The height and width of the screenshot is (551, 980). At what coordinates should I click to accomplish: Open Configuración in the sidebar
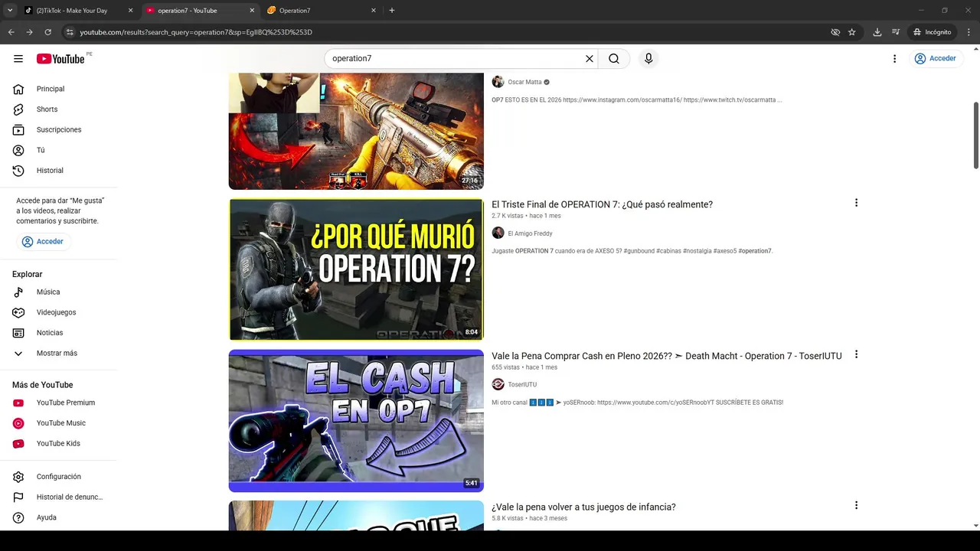pyautogui.click(x=59, y=477)
